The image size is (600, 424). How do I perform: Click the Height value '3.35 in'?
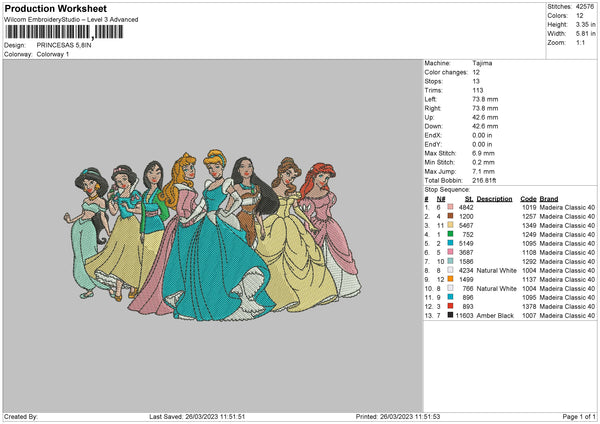pos(585,24)
